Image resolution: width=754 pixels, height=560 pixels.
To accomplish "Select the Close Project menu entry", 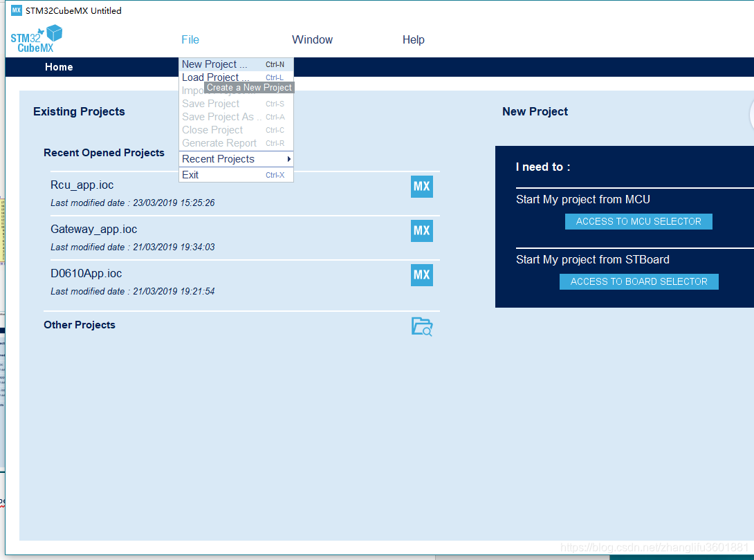I will pos(236,130).
